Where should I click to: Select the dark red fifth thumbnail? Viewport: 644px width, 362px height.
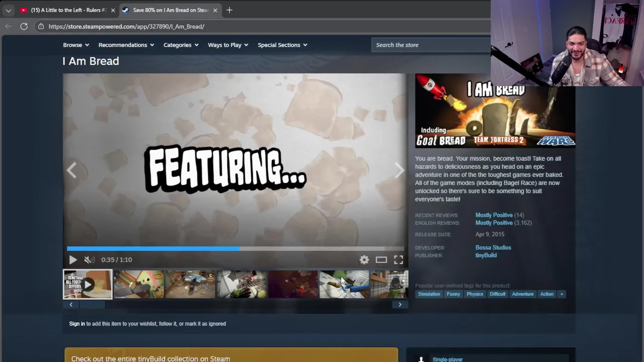point(293,284)
